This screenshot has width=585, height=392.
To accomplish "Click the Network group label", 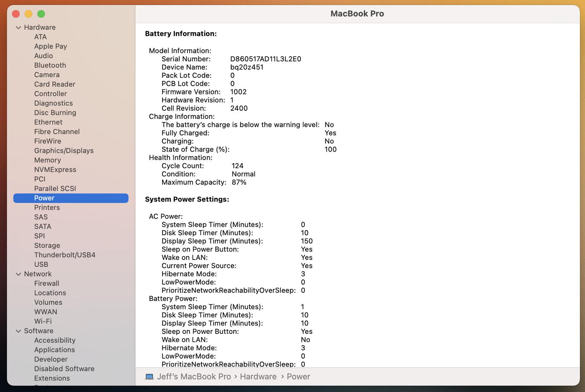I will [x=38, y=274].
